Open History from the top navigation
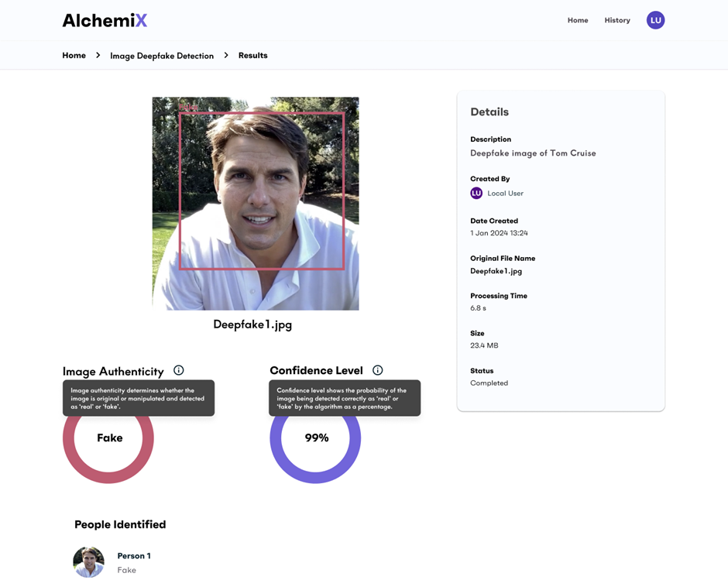This screenshot has height=587, width=728. tap(617, 20)
